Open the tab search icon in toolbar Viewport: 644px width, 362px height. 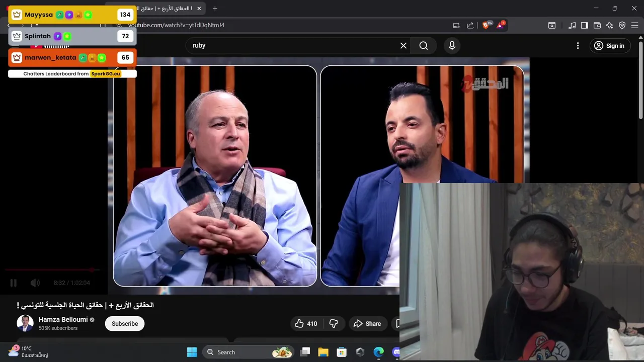(x=552, y=25)
